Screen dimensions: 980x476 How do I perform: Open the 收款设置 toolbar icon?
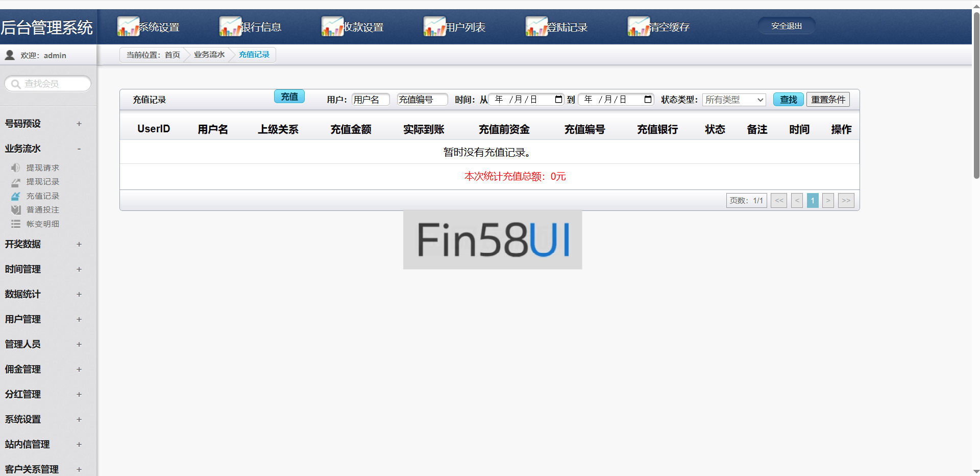point(332,26)
